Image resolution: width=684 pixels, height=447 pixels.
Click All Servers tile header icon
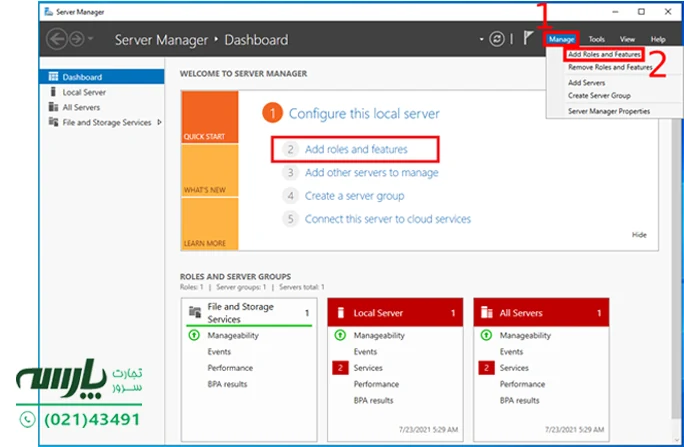[x=487, y=313]
